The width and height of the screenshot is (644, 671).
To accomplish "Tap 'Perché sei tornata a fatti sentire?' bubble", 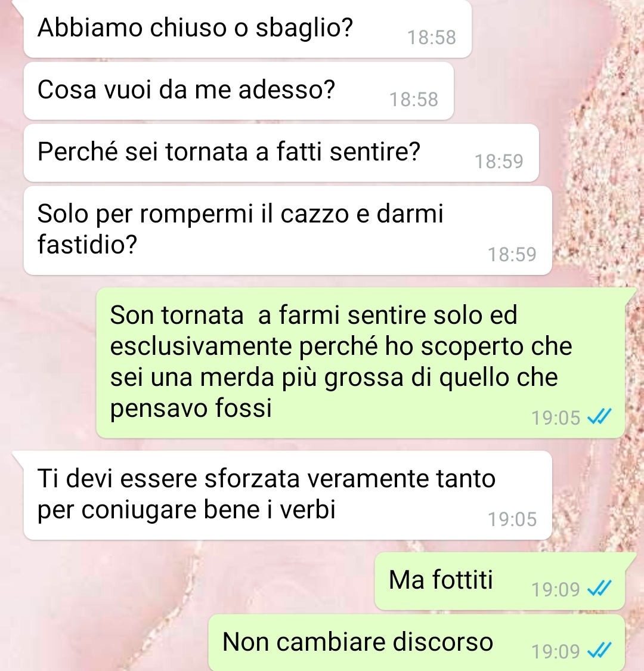I will pos(281,153).
